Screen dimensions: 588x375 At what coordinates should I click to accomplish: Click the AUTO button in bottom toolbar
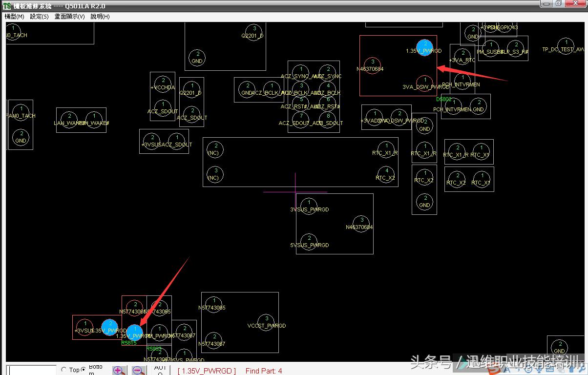[x=160, y=370]
